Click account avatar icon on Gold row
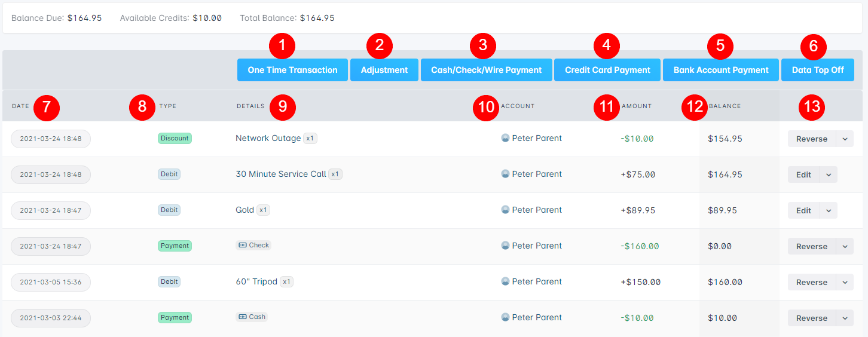This screenshot has width=868, height=337. tap(505, 210)
